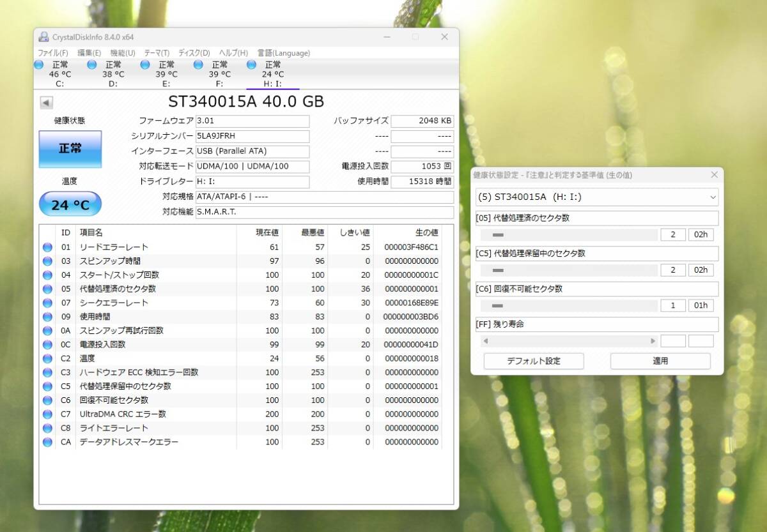Viewport: 767px width, 532px height.
Task: Click the status orb for disk H: I:
Action: [x=251, y=65]
